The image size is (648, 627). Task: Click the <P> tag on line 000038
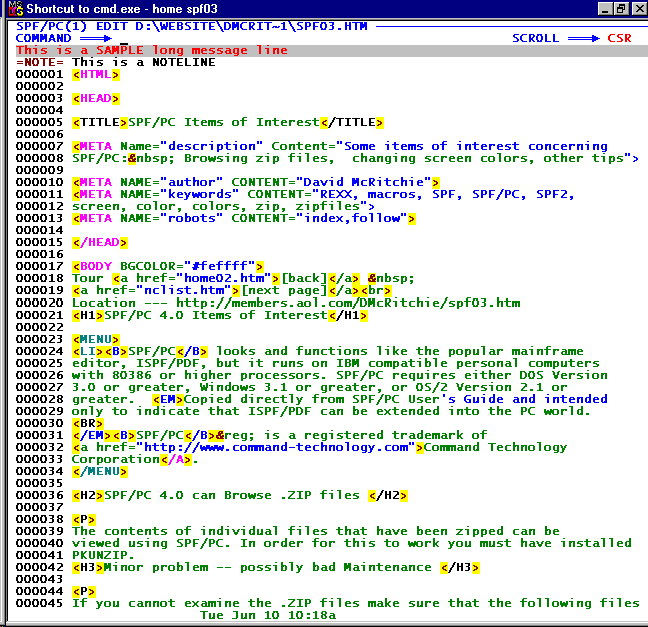point(84,520)
